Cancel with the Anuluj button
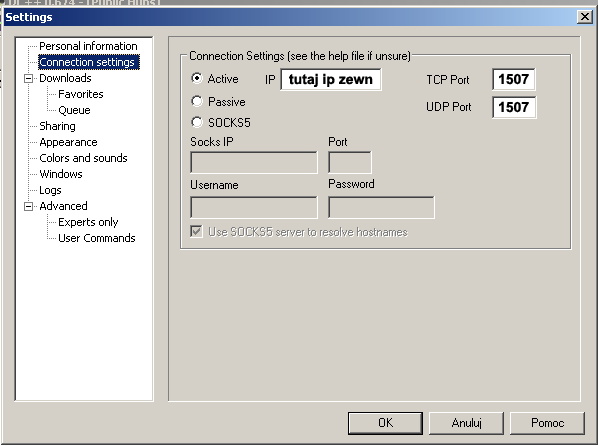 [x=466, y=423]
